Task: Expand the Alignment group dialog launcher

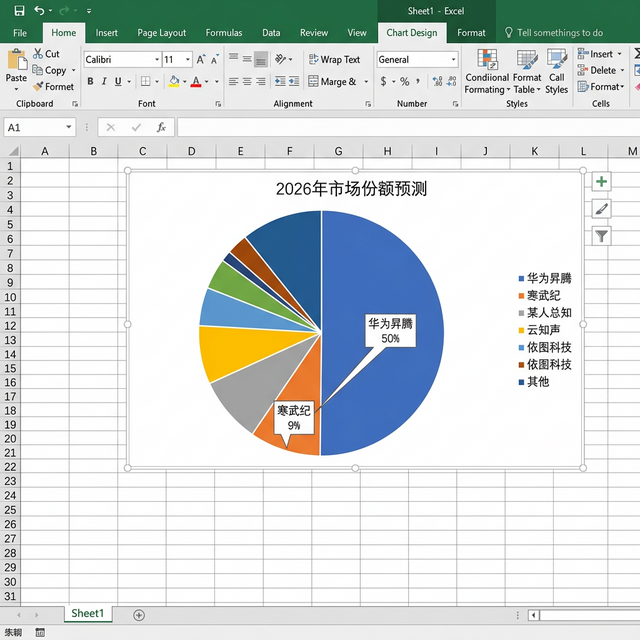Action: pos(368,104)
